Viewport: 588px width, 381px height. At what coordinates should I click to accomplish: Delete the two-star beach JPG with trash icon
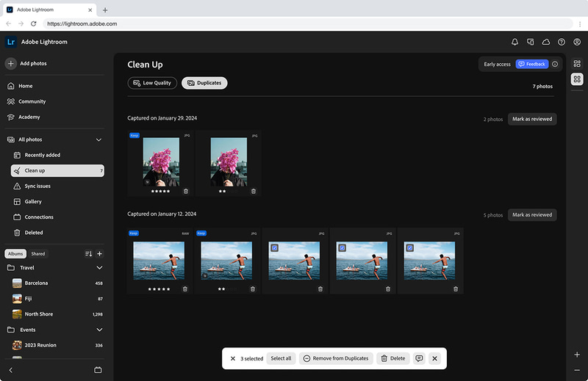253,289
